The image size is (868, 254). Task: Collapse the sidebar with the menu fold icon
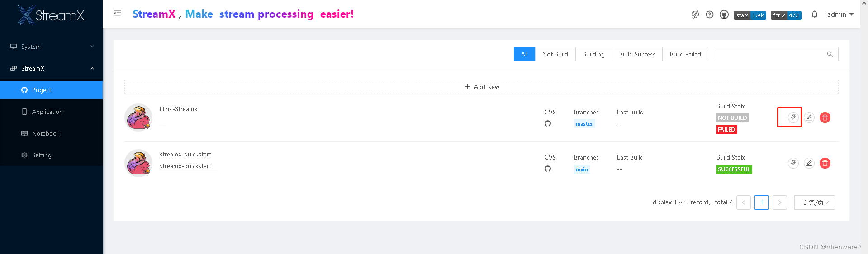[x=118, y=14]
